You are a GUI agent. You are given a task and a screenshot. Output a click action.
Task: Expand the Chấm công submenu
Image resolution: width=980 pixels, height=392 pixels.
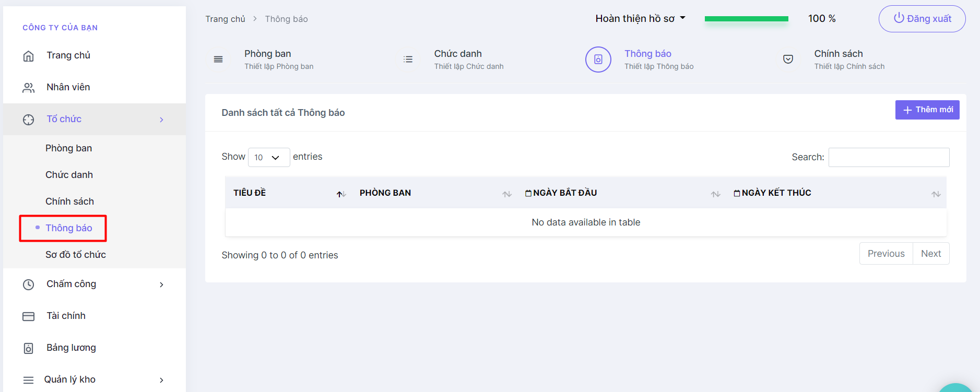pos(161,284)
